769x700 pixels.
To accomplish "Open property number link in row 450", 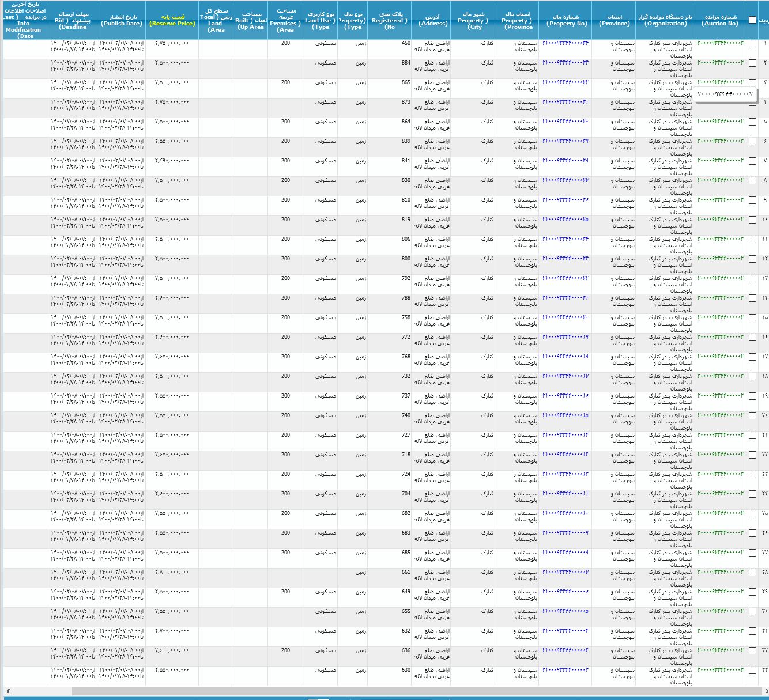I will click(x=566, y=43).
